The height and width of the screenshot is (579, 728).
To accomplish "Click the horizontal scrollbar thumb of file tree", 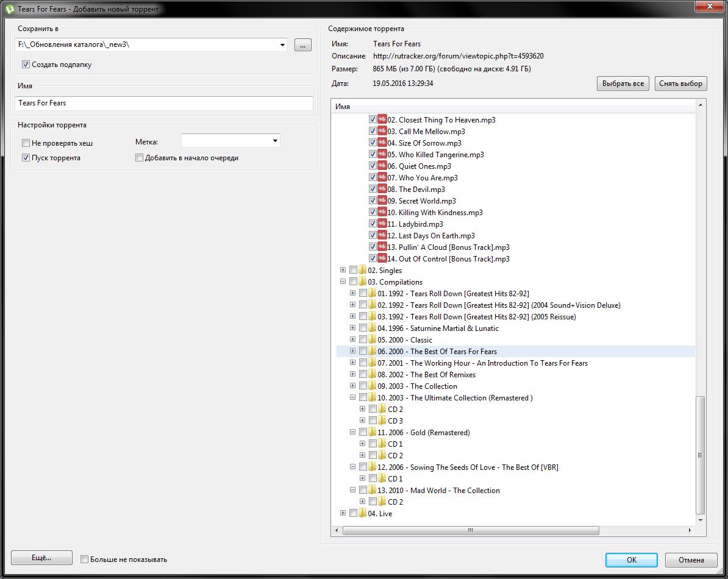I will pyautogui.click(x=470, y=530).
